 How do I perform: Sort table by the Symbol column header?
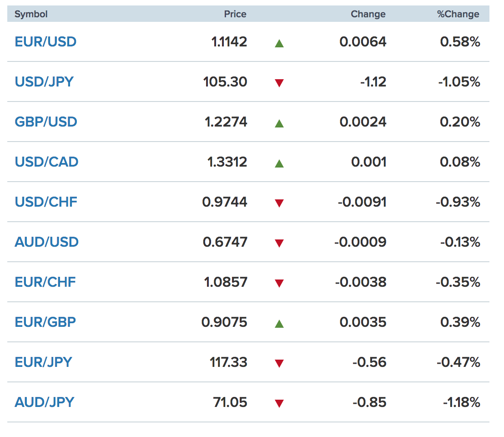31,14
